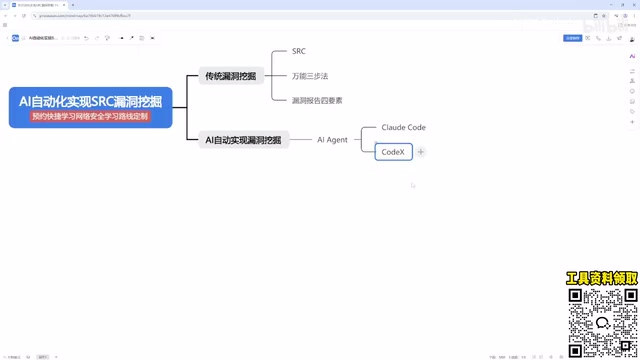This screenshot has width=640, height=360.
Task: Add a child node with plus beside CodeX
Action: coord(421,152)
